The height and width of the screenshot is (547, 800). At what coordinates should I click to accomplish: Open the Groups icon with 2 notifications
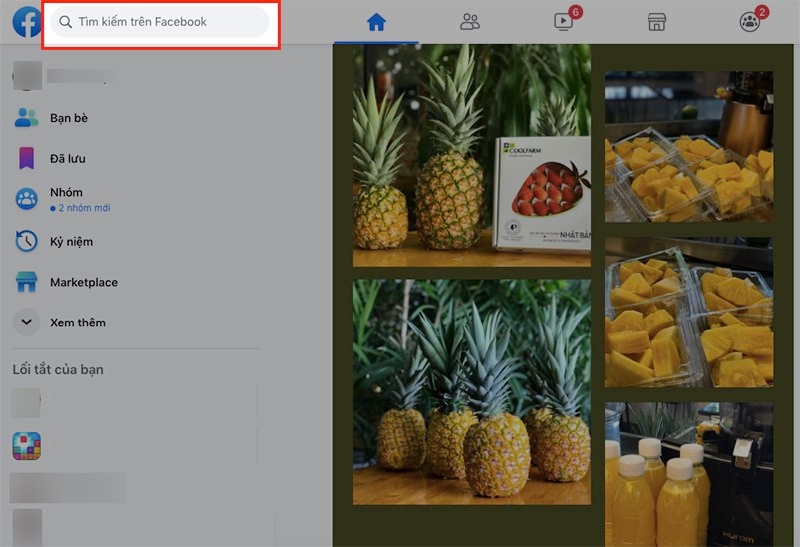click(x=750, y=21)
